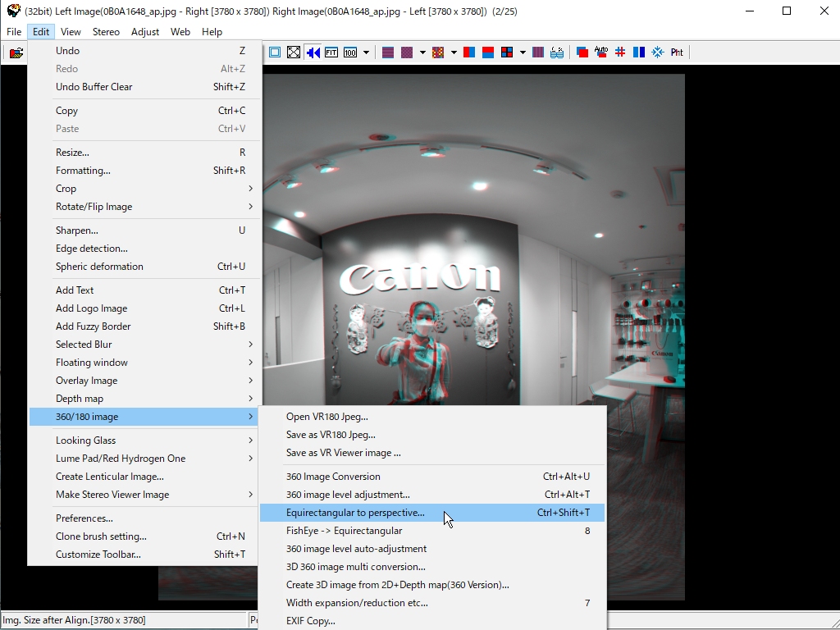840x630 pixels.
Task: Select Resize... menu entry
Action: click(x=144, y=153)
